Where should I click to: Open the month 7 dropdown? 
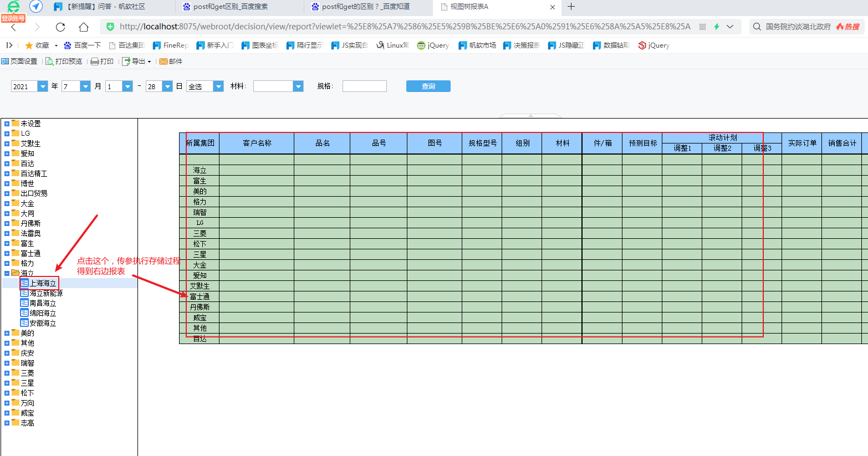[85, 86]
